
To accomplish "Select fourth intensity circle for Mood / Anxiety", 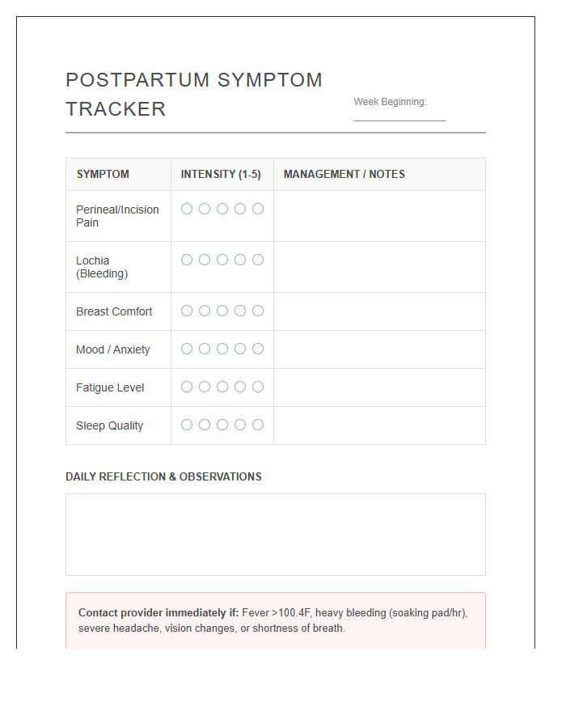I will 240,349.
